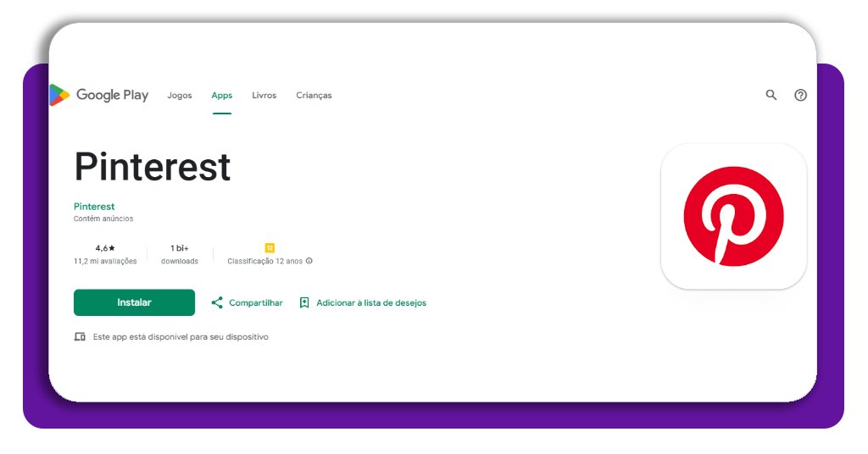This screenshot has height=454, width=868.
Task: Click the 11,2 mi avaliações text
Action: click(105, 261)
